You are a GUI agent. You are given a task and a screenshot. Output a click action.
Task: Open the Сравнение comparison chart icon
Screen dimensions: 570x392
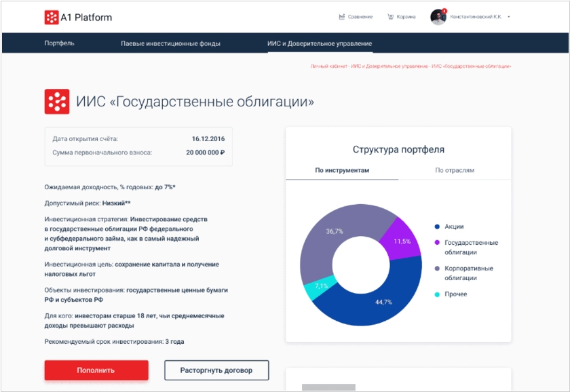tap(341, 17)
